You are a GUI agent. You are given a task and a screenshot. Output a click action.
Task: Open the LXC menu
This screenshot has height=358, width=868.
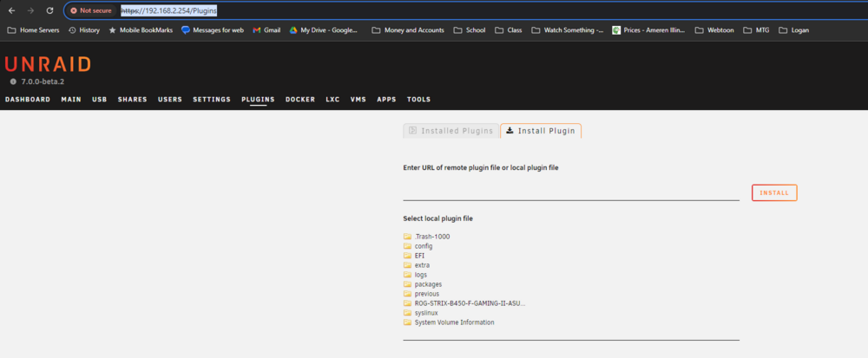(x=332, y=100)
